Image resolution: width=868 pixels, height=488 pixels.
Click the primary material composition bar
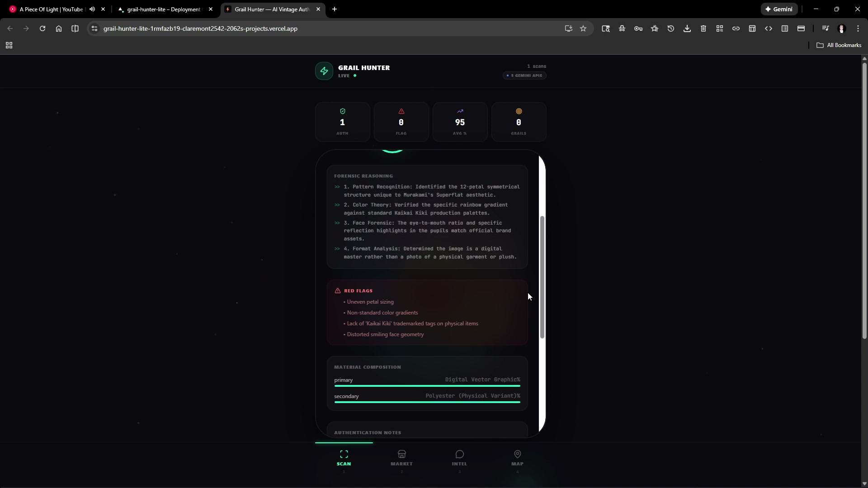[427, 386]
